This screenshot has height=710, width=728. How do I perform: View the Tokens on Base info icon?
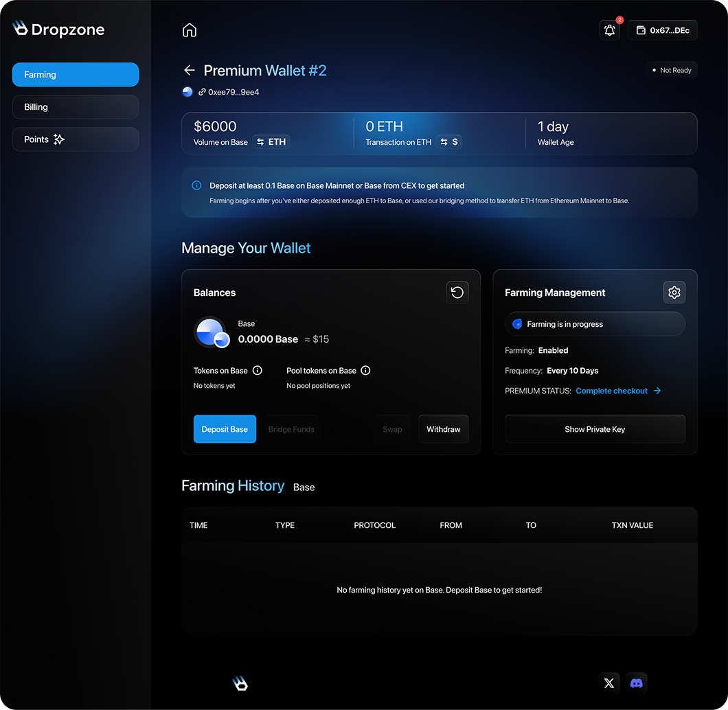(257, 370)
